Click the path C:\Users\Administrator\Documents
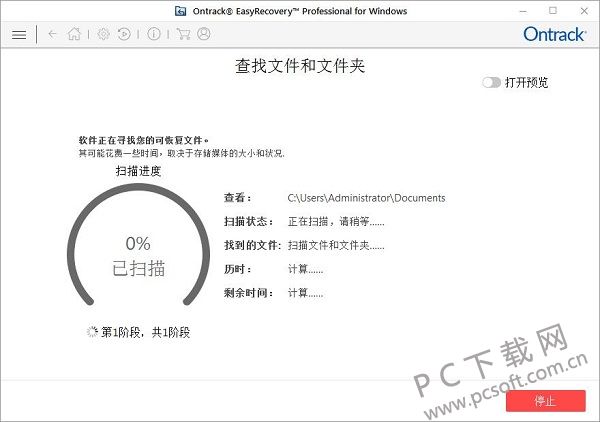 pyautogui.click(x=366, y=198)
